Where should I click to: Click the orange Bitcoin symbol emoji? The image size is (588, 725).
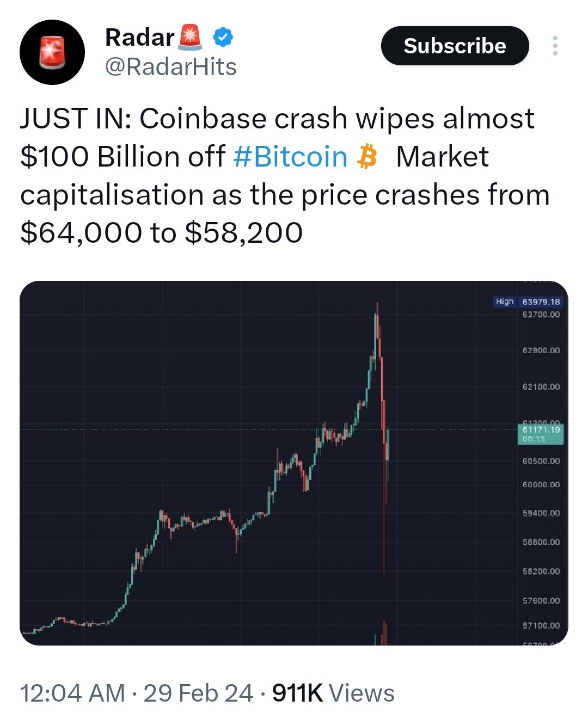(x=366, y=157)
